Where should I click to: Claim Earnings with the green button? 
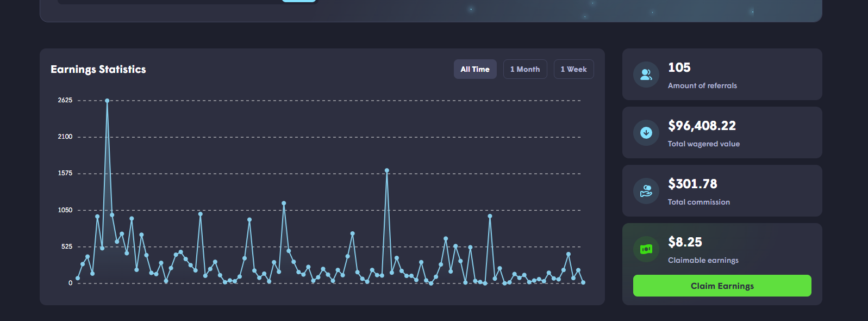coord(722,286)
